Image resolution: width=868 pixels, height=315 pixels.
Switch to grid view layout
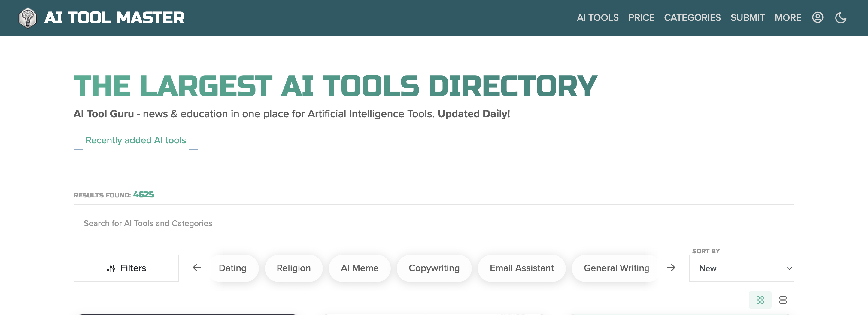760,300
